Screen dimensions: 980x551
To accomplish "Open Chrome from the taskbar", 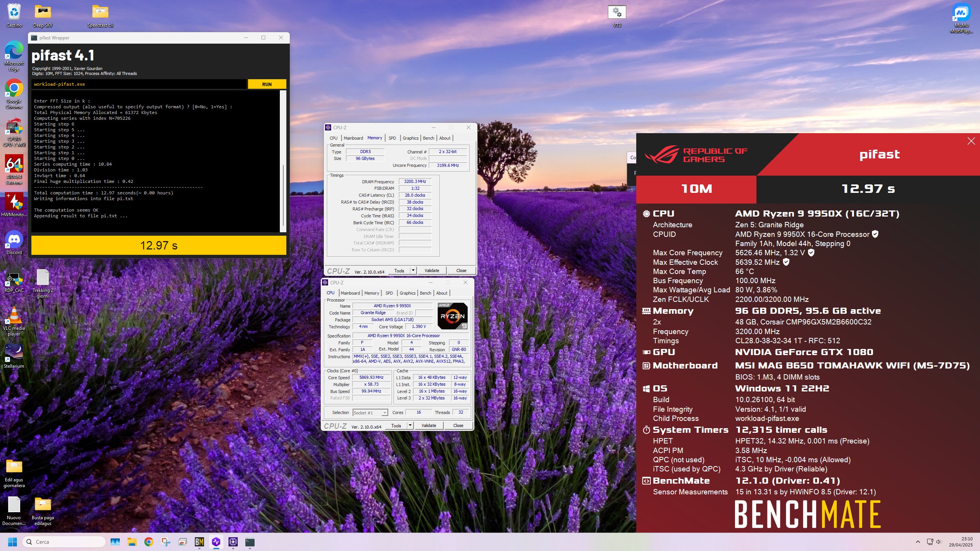I will click(x=149, y=542).
